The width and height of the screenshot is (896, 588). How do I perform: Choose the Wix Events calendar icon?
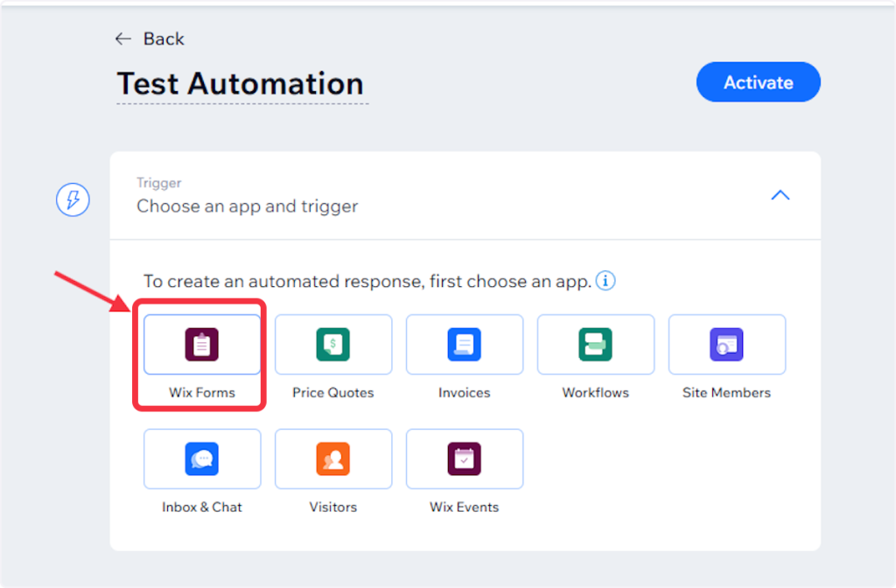coord(465,458)
